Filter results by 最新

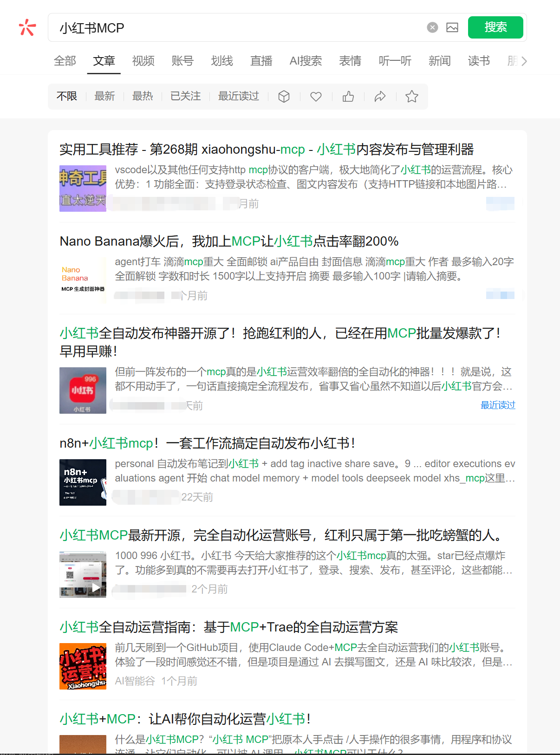[x=104, y=96]
